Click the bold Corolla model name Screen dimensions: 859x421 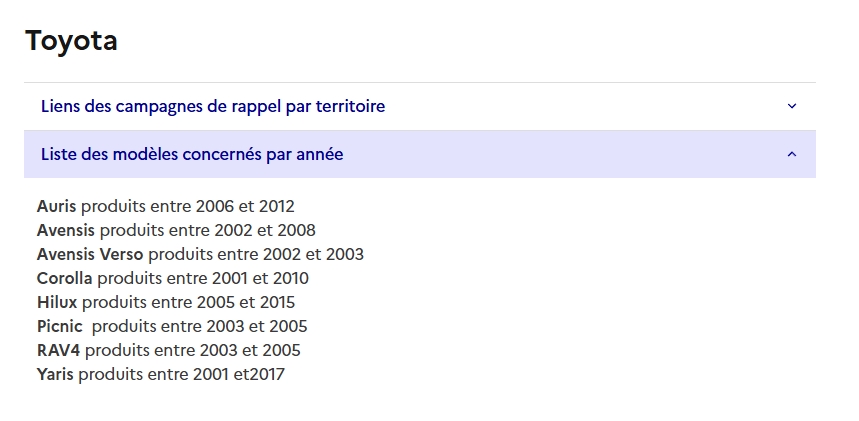(65, 279)
